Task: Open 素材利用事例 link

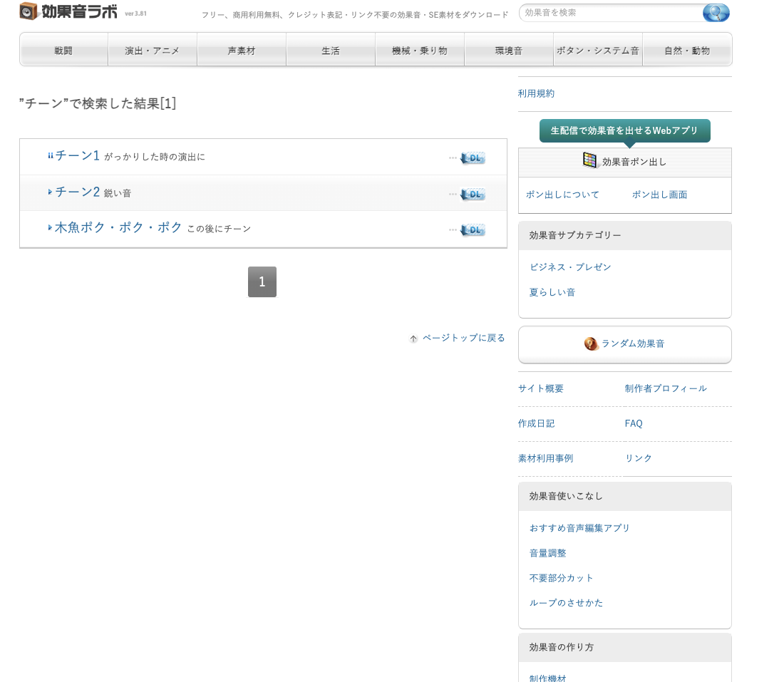Action: coord(545,458)
